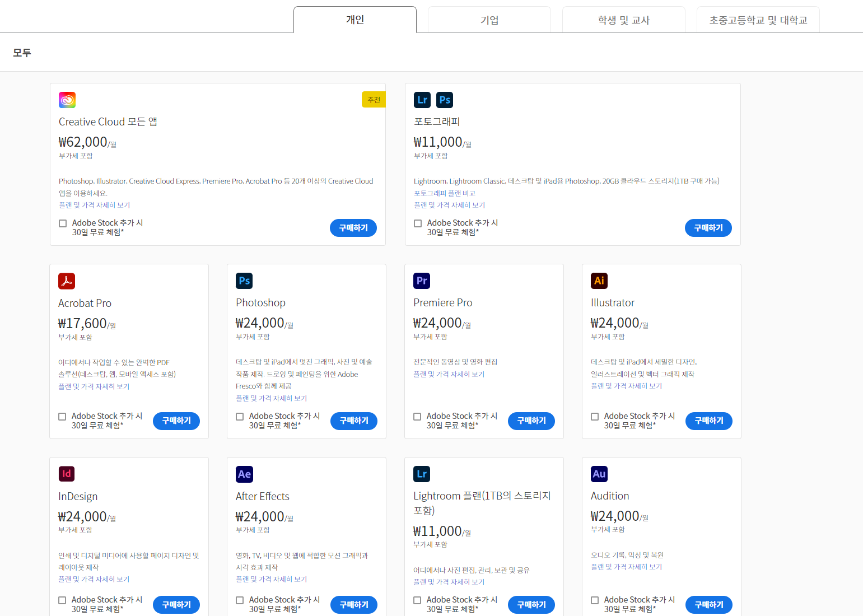This screenshot has width=863, height=616.
Task: Click the After Effects product title
Action: coord(263,497)
